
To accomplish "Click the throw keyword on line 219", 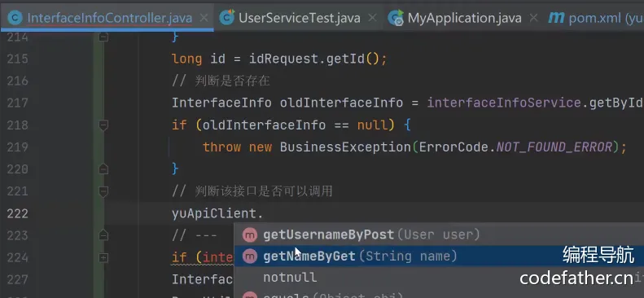I will click(x=221, y=147).
